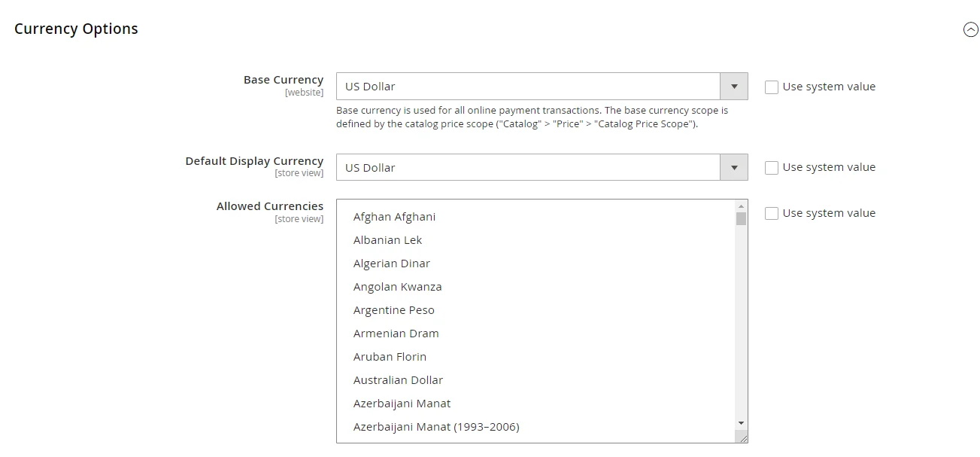This screenshot has height=457, width=980.
Task: Select Azerbaijani Manat (1993–2006) currency
Action: click(x=436, y=426)
